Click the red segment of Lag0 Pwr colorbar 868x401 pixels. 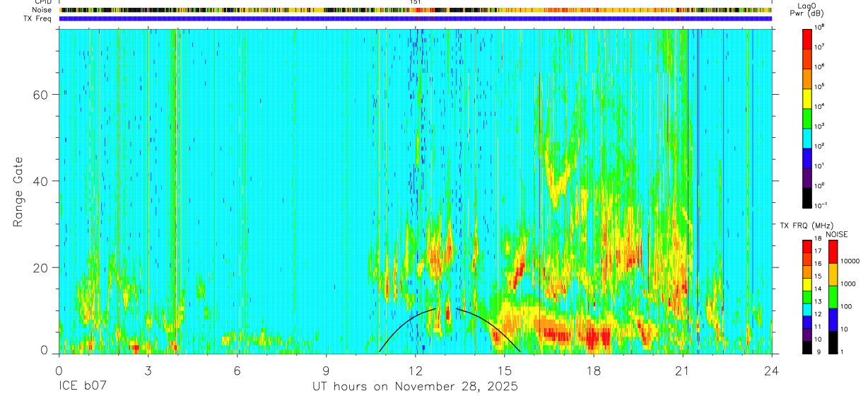click(x=807, y=37)
